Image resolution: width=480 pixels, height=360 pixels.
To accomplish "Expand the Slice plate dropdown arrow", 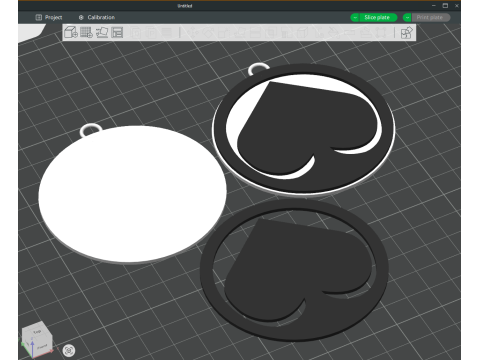I will (355, 17).
